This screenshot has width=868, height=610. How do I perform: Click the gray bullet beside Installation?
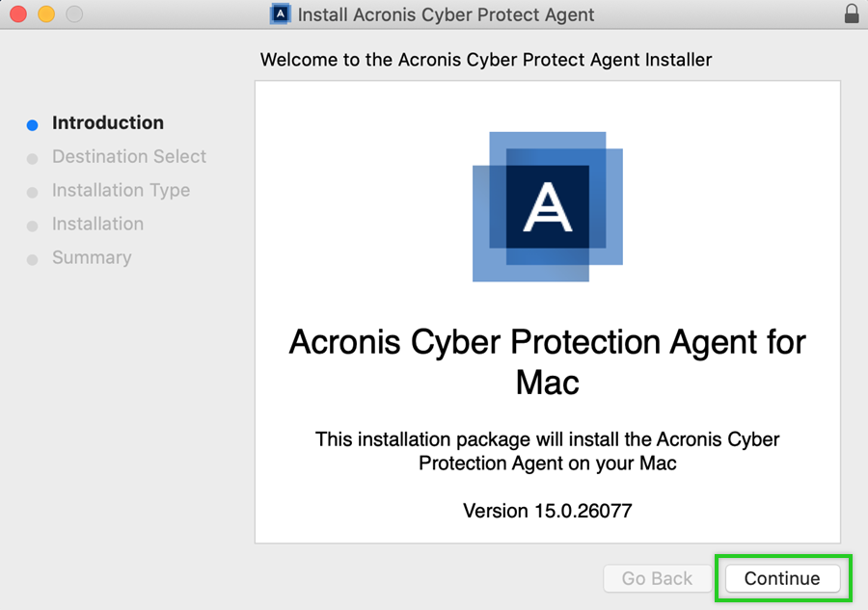pos(32,225)
